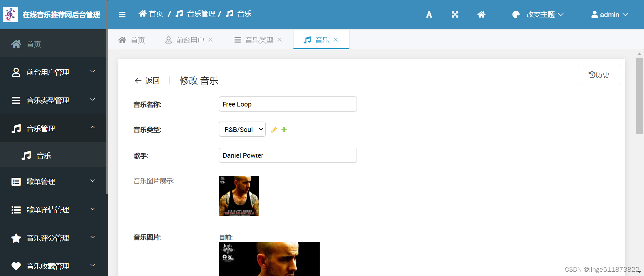Open the admin account dropdown

point(609,14)
